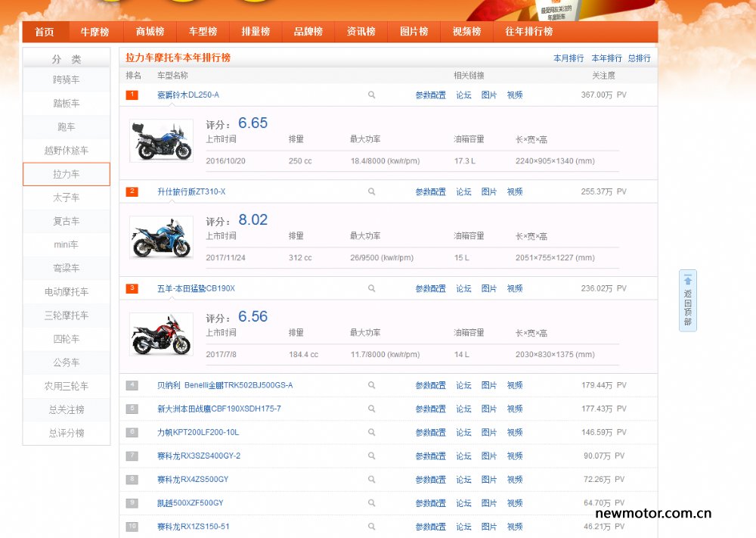Open 豪爵铃木DL250-A motorcycle thumbnail
Screen dimensions: 756x538
[x=162, y=141]
